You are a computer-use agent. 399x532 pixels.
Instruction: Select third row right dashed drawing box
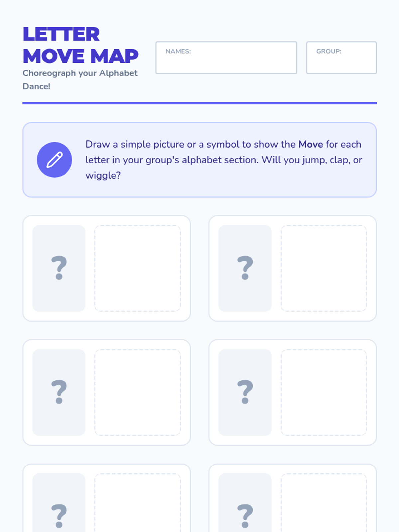point(324,503)
